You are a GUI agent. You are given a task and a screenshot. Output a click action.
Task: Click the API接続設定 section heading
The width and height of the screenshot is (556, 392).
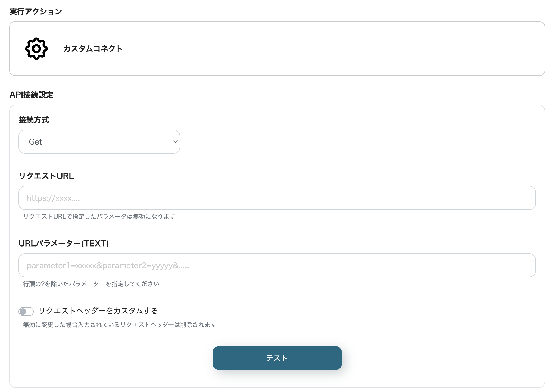pos(31,95)
